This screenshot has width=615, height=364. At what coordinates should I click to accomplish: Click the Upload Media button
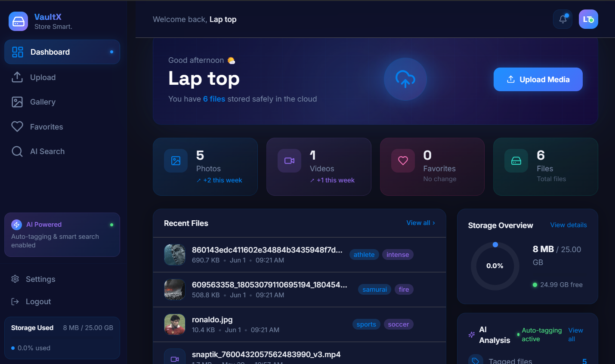538,79
